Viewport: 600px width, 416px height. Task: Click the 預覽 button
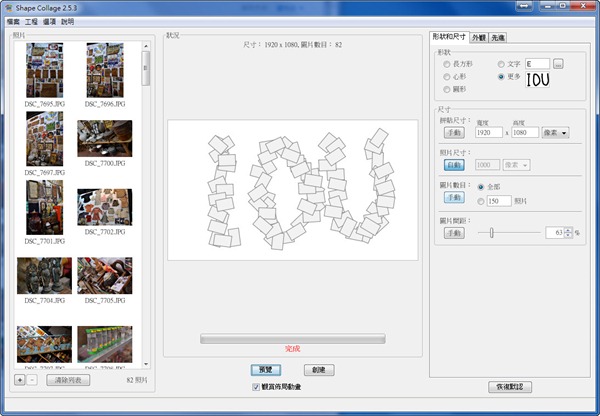[265, 369]
